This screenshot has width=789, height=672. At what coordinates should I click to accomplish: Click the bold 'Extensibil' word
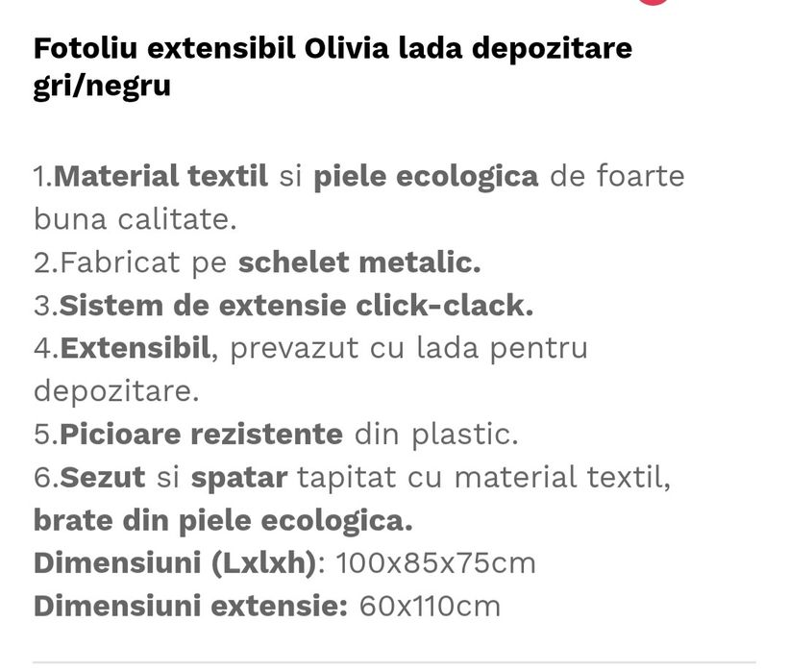[135, 348]
